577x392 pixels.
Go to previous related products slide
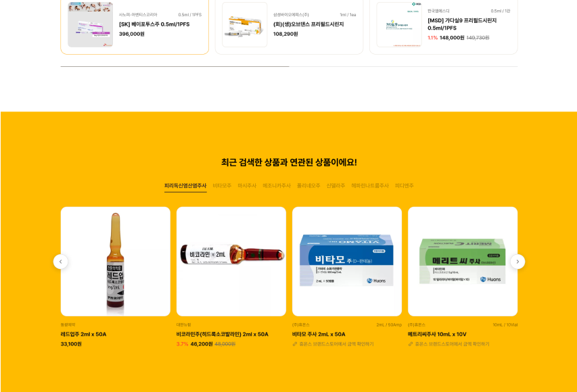[61, 262]
